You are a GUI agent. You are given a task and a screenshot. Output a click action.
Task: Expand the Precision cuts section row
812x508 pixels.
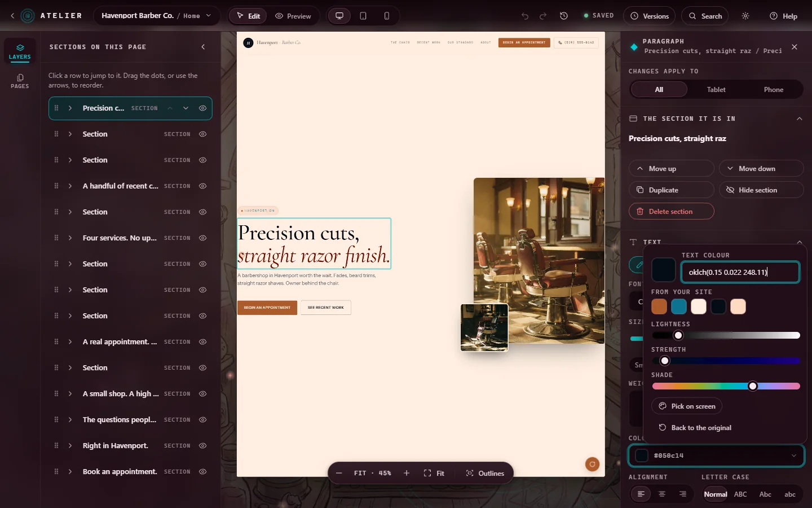[70, 108]
